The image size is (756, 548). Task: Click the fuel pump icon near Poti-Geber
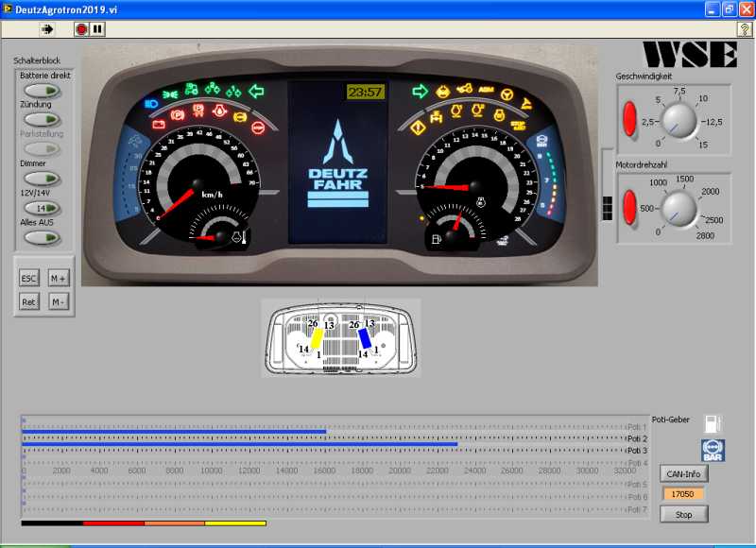(713, 423)
